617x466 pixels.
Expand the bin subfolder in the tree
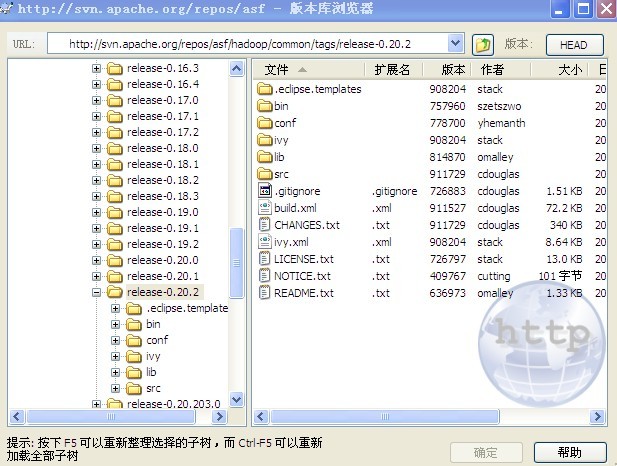coord(115,324)
